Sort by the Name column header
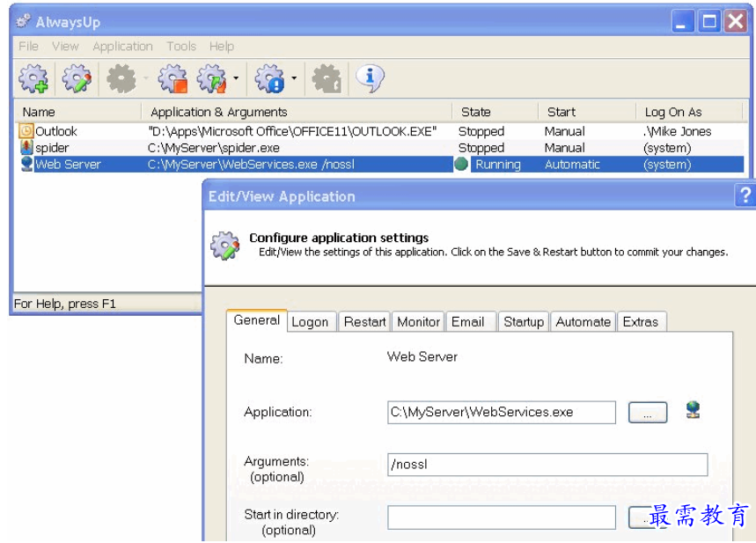The height and width of the screenshot is (543, 756). pyautogui.click(x=78, y=112)
